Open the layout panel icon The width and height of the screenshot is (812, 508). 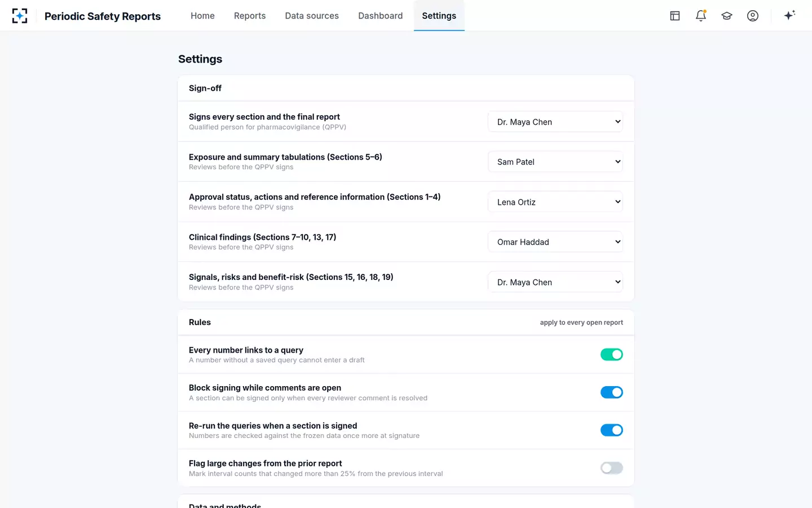point(675,16)
